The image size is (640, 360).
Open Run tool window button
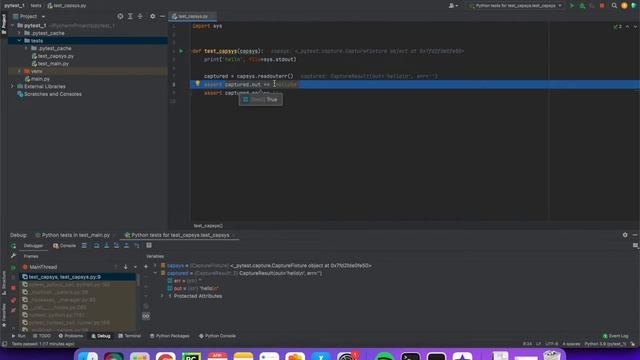coord(18,336)
